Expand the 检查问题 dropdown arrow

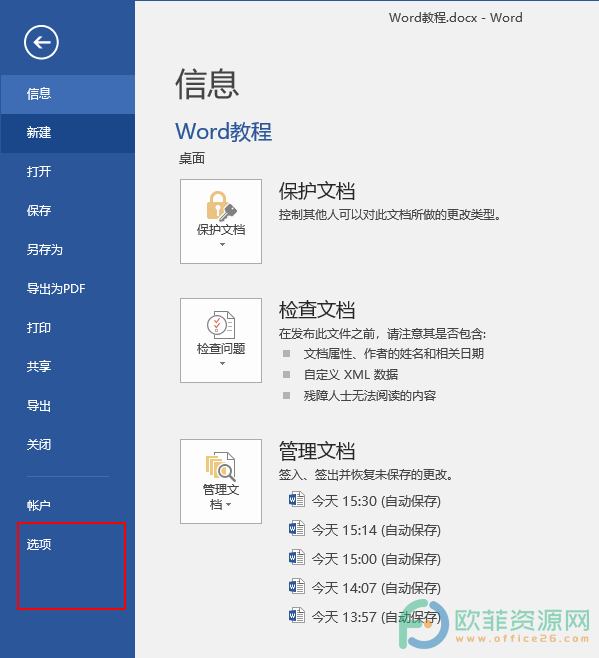pos(222,363)
